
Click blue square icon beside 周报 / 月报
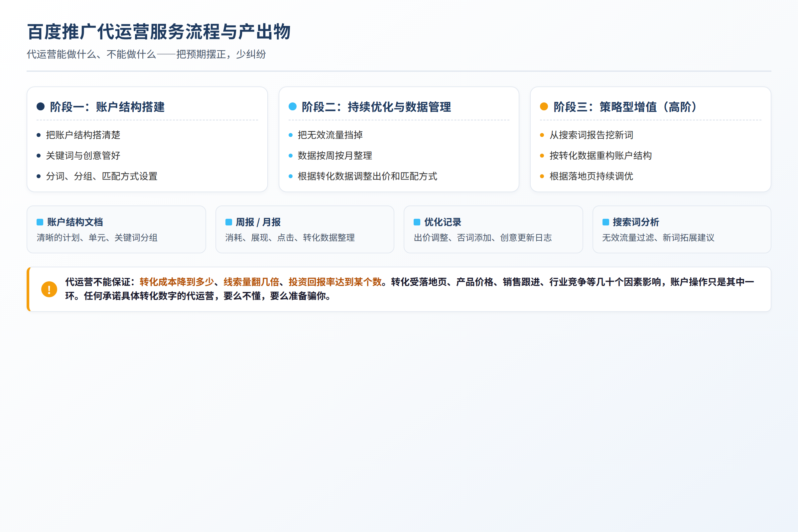coord(229,222)
